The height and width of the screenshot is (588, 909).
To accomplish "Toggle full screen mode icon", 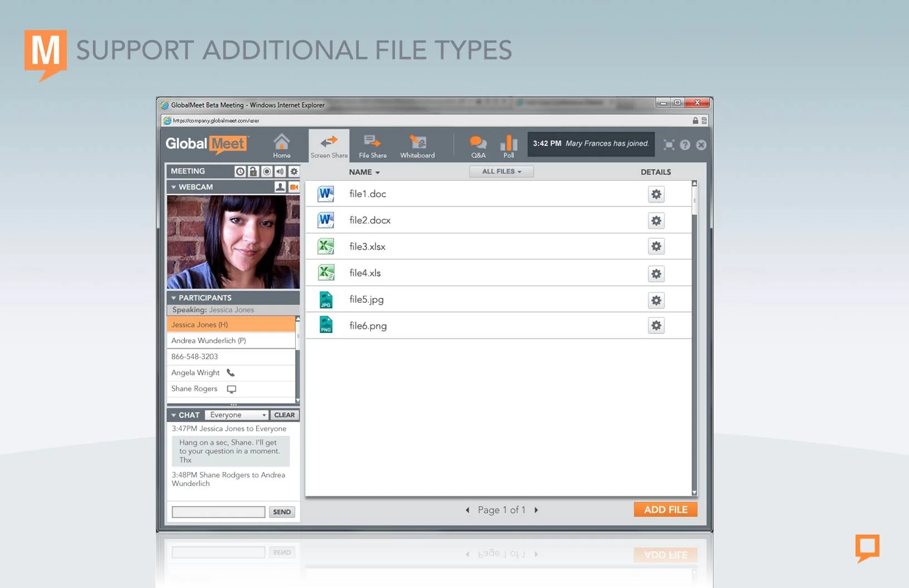I will coord(669,145).
